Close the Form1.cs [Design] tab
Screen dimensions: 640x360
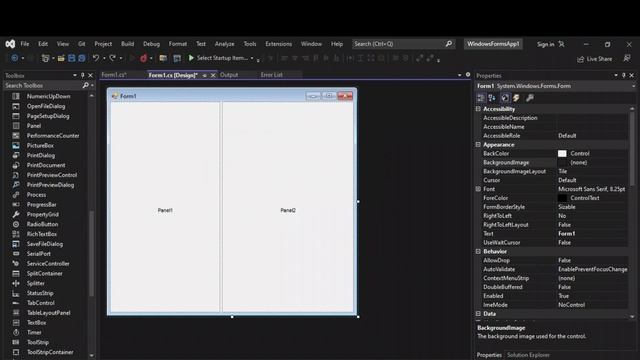coord(213,75)
